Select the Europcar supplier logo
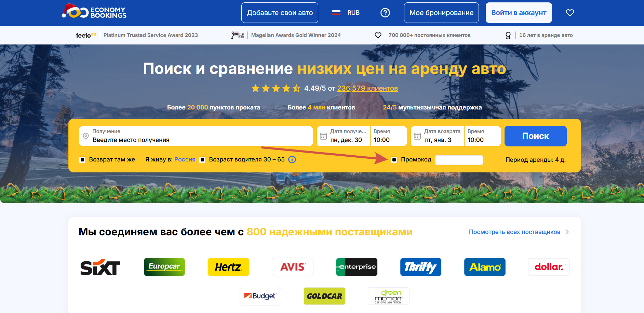Screen dimensions: 644x313 (x=164, y=267)
